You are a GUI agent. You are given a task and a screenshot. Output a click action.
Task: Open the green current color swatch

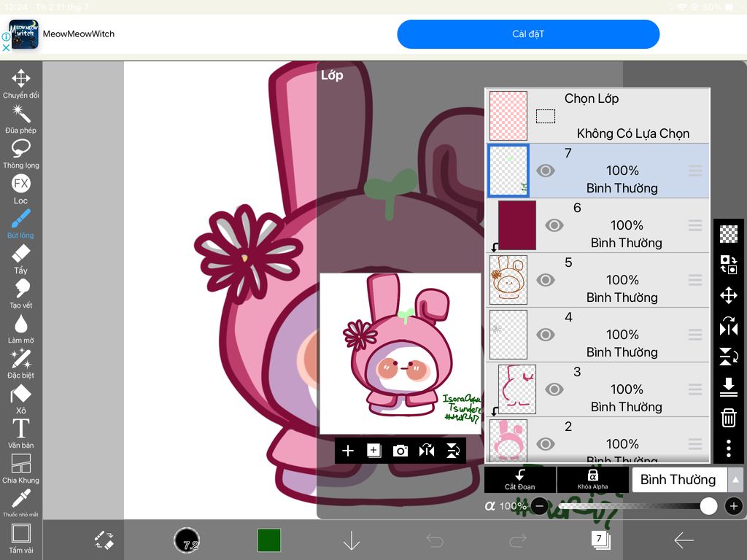pos(269,540)
